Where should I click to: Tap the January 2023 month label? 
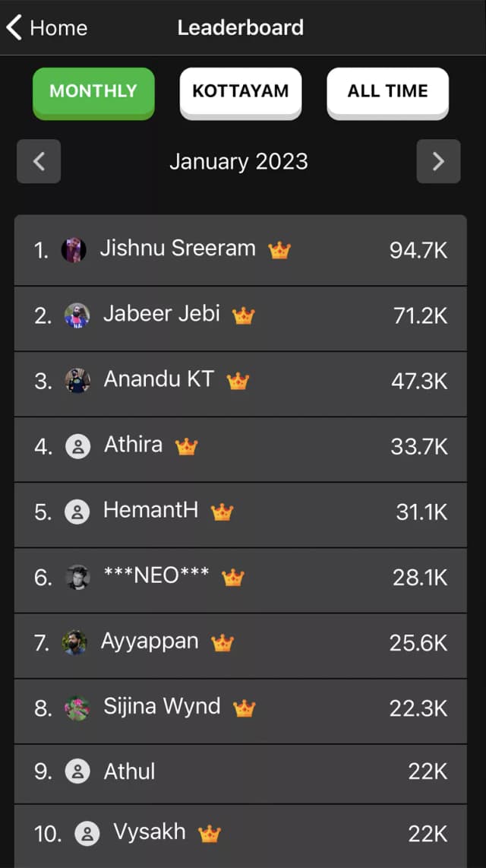(x=238, y=161)
